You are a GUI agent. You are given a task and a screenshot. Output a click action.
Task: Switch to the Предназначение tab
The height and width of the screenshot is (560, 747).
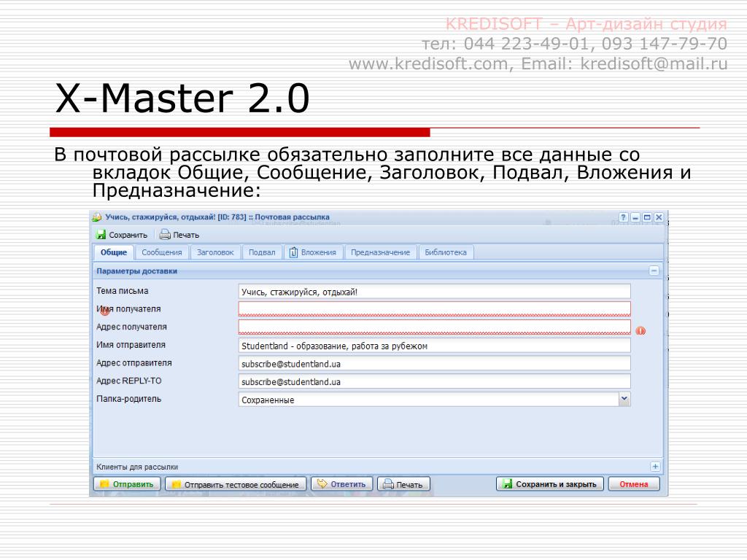pyautogui.click(x=380, y=252)
